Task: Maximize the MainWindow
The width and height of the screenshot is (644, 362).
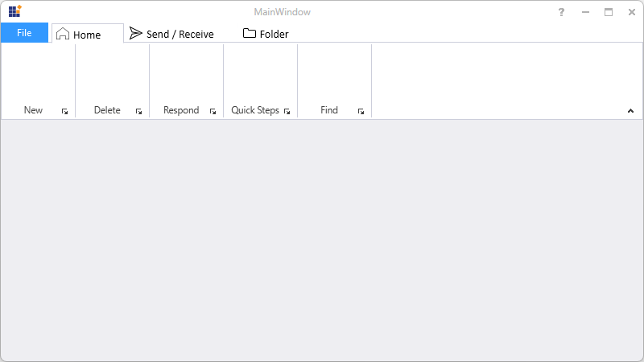Action: pos(609,12)
